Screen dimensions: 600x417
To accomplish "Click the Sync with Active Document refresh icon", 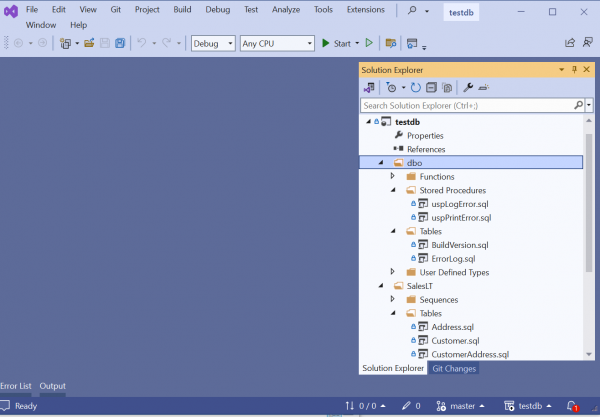I will 416,88.
